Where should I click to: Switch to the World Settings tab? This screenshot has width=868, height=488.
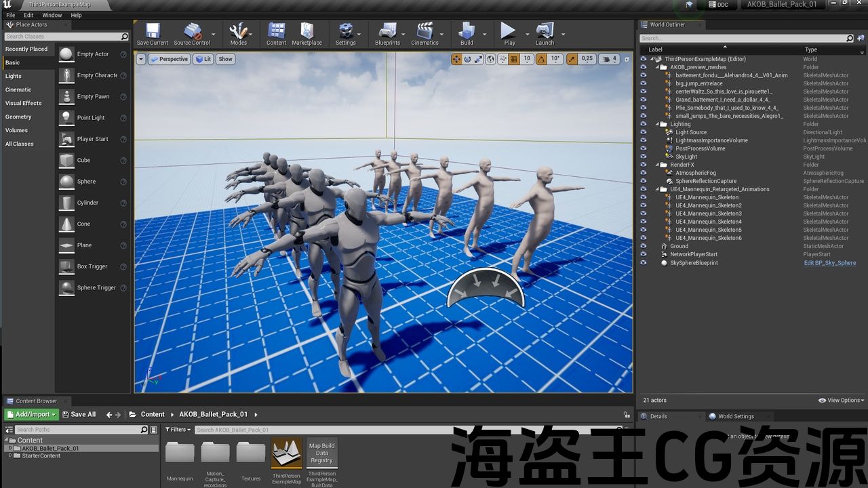pos(735,416)
